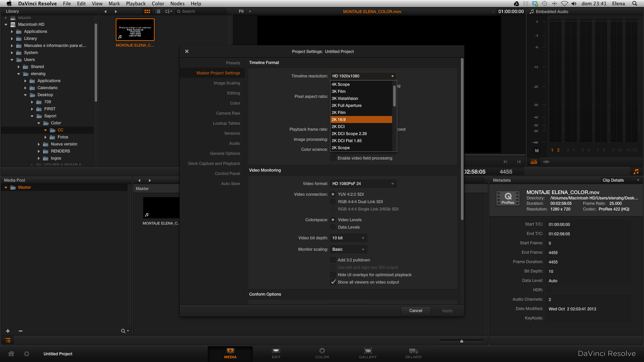Image resolution: width=644 pixels, height=362 pixels.
Task: Open library view options icon
Action: [168, 11]
